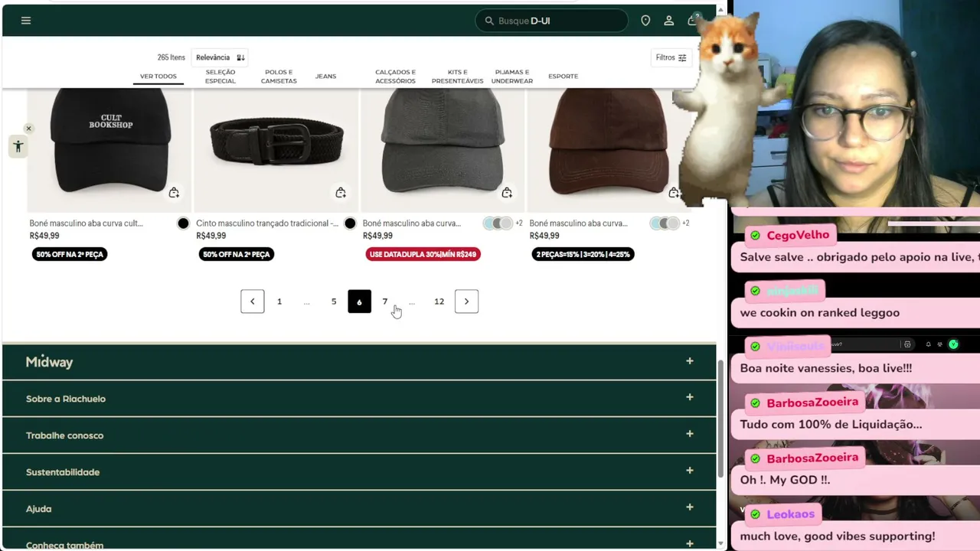Go to the JEANS tab
The image size is (980, 551).
click(325, 77)
